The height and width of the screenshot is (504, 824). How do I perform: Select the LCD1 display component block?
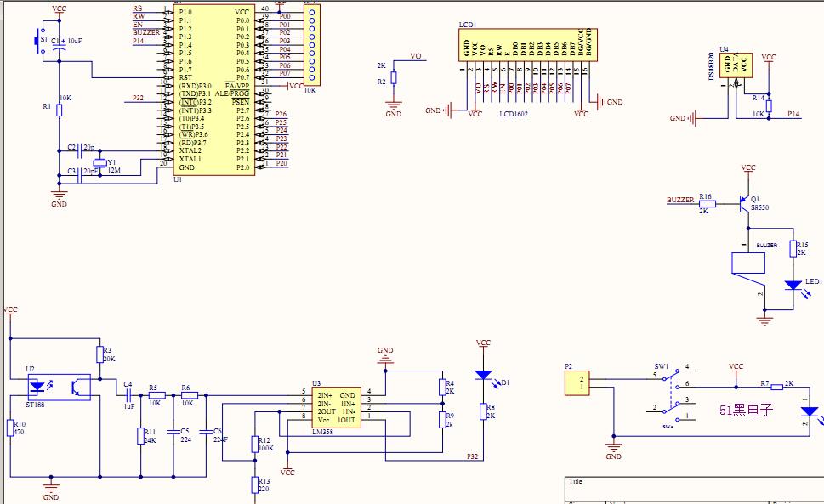coord(527,45)
